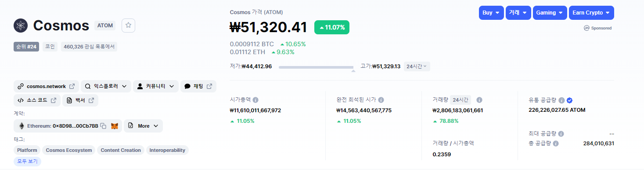The height and width of the screenshot is (173, 644).
Task: Open the Gaming dropdown
Action: (x=550, y=13)
